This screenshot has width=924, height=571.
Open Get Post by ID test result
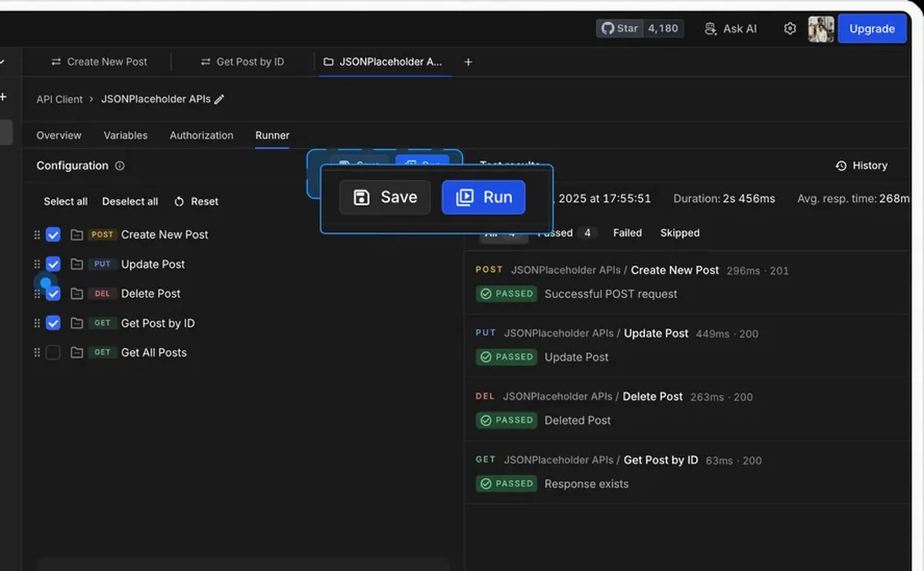point(661,460)
